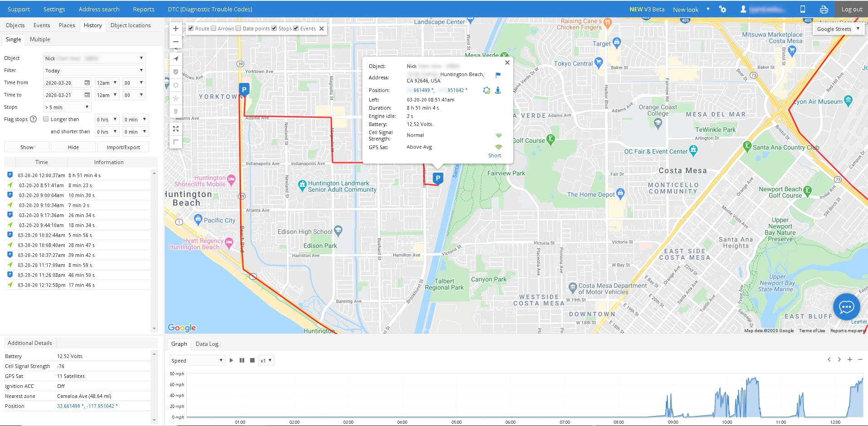Enable the Arrows overlay checkbox
Viewport: 868px width, 426px height.
213,28
